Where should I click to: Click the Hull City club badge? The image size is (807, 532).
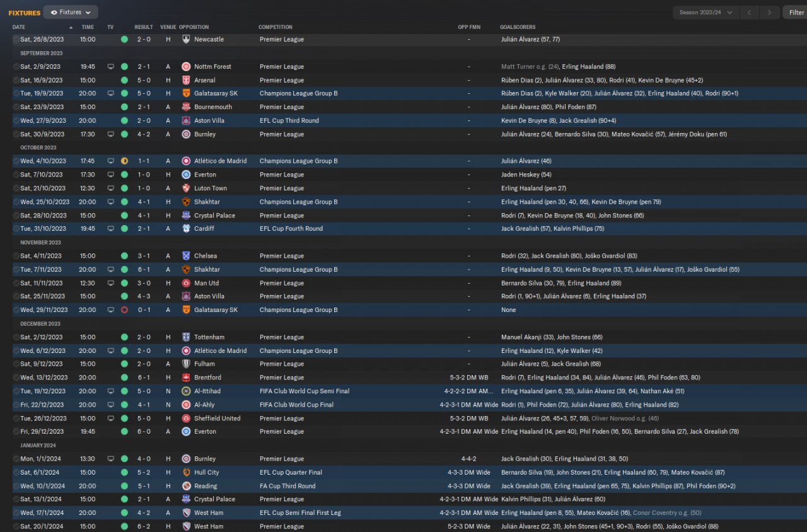186,472
